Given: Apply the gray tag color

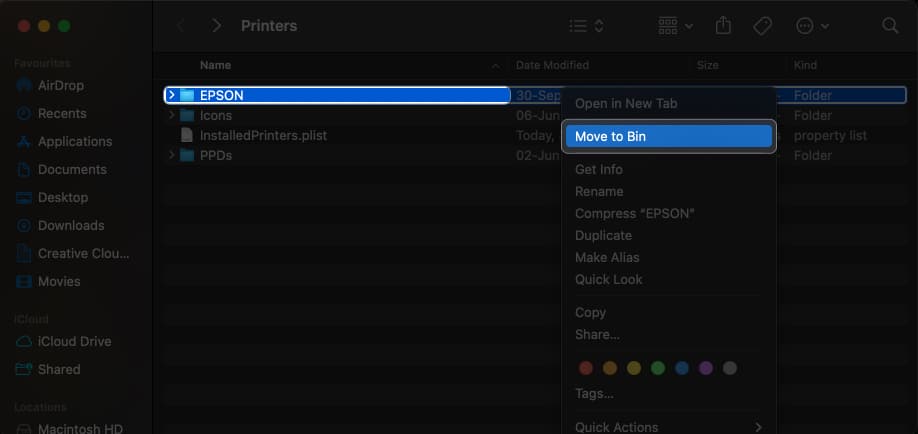Looking at the screenshot, I should point(730,368).
